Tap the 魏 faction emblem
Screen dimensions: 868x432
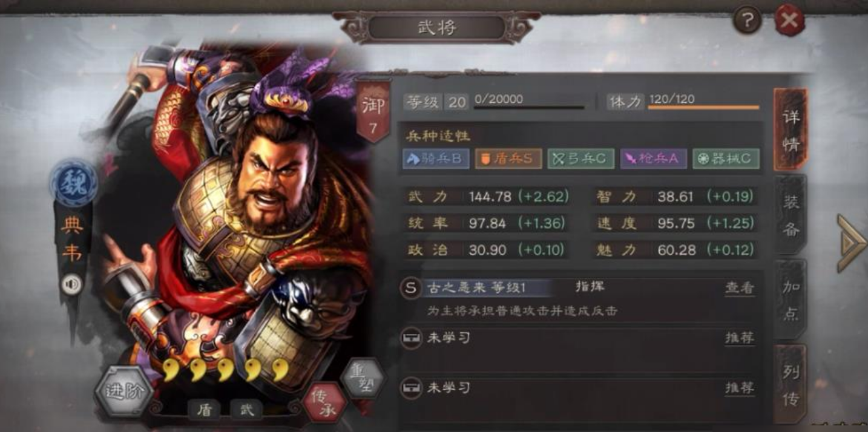point(73,183)
